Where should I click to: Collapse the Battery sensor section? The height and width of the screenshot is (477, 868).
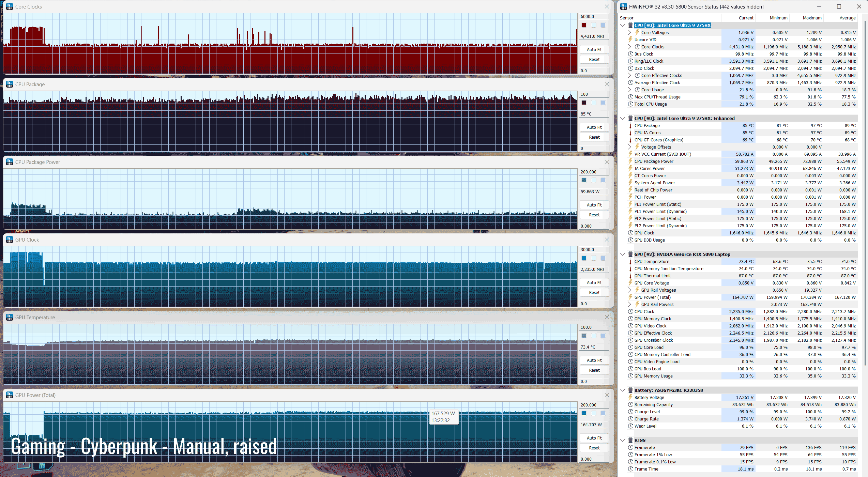(x=623, y=390)
